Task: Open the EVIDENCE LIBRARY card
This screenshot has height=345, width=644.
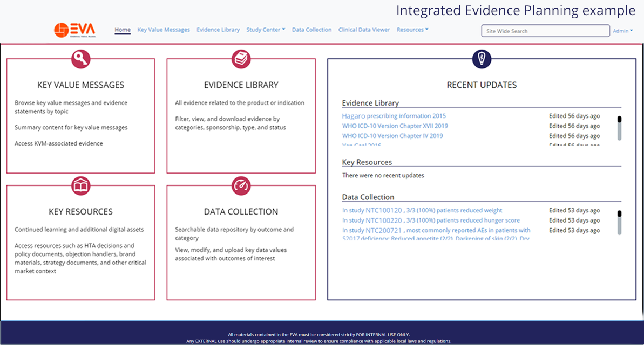Action: 241,116
